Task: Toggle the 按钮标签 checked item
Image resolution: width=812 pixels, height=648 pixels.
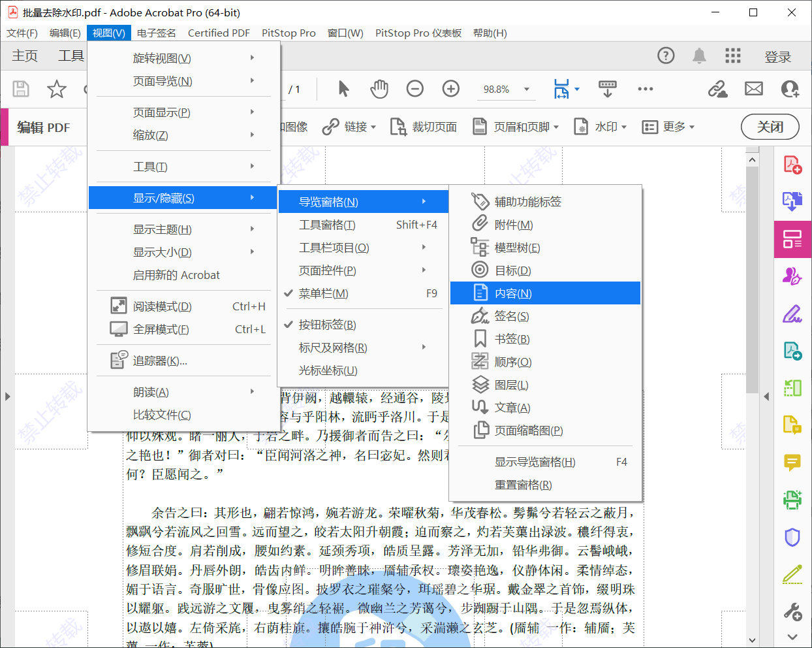Action: point(363,325)
